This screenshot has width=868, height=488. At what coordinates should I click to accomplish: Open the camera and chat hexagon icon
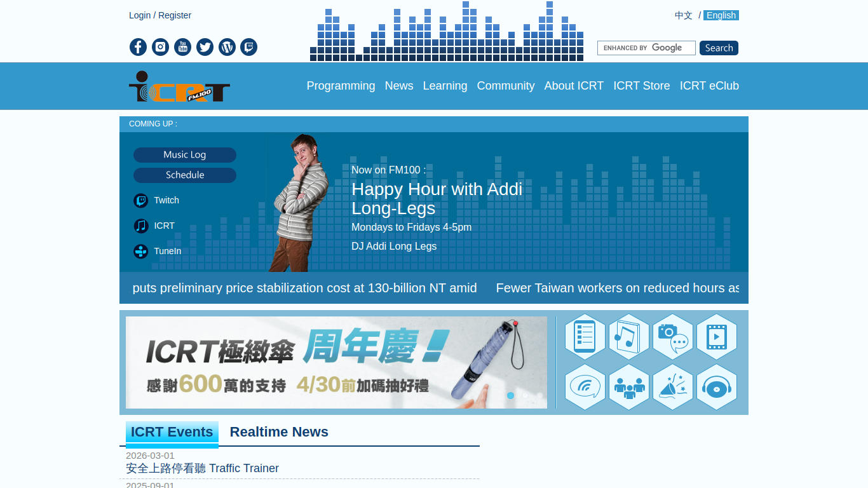(x=673, y=337)
